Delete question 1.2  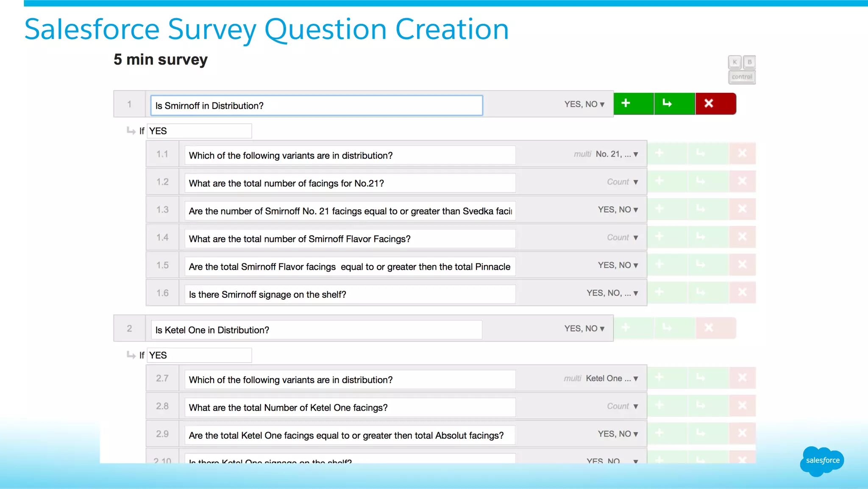tap(743, 181)
